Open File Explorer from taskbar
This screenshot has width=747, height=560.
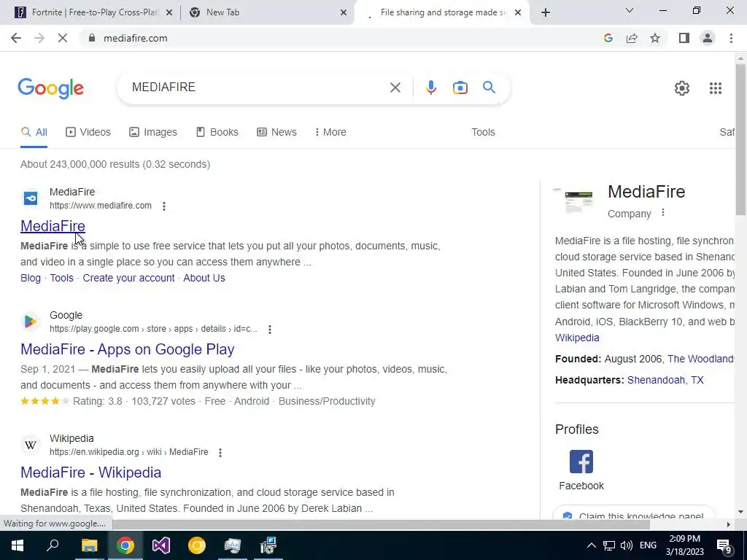89,545
